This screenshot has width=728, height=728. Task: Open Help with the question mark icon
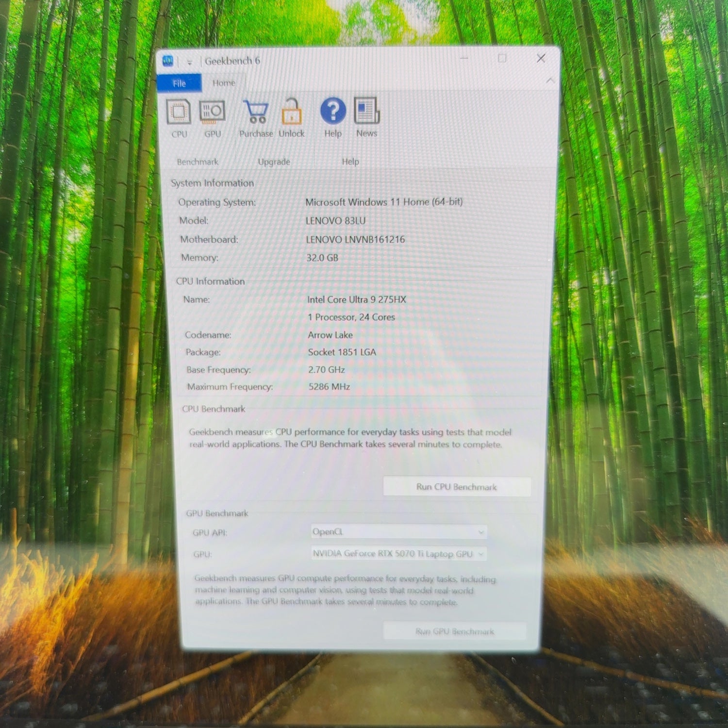click(333, 111)
